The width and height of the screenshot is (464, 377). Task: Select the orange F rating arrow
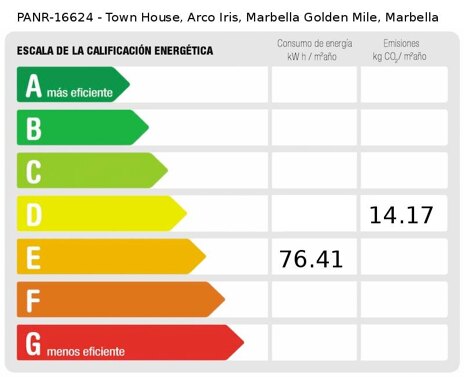tap(121, 299)
